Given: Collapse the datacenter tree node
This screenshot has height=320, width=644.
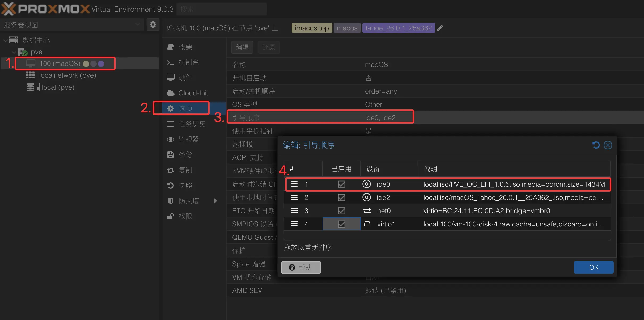Looking at the screenshot, I should click(5, 40).
